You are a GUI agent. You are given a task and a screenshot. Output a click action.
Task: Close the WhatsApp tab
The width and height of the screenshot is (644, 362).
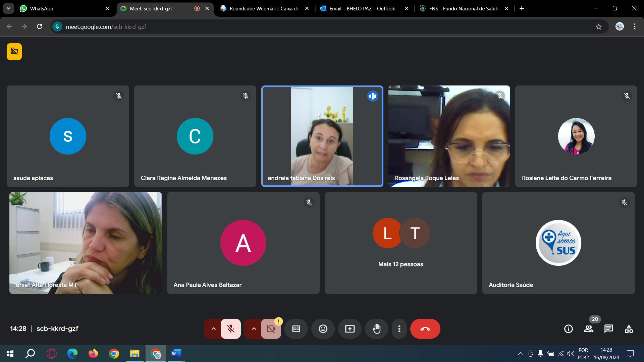coord(107,9)
